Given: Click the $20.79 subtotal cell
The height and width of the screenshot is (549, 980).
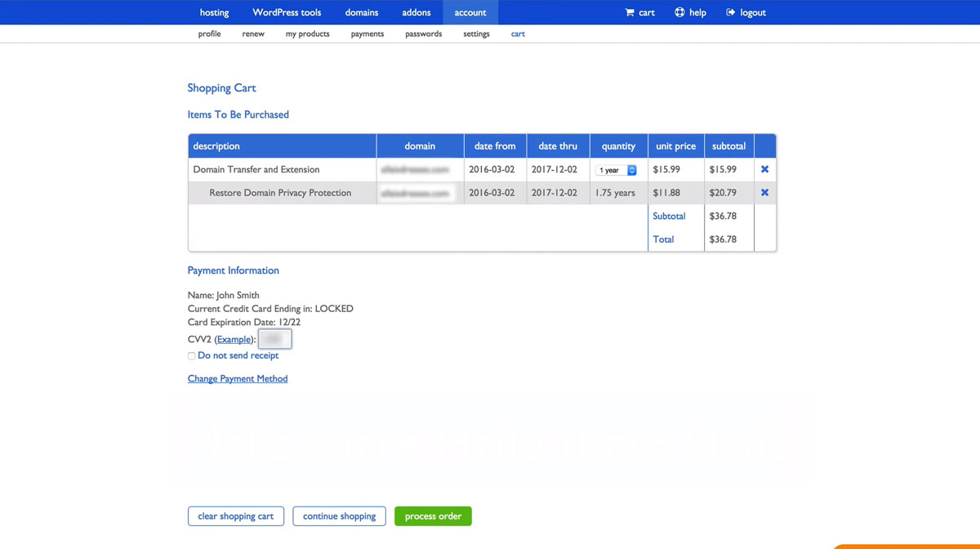Looking at the screenshot, I should 728,193.
